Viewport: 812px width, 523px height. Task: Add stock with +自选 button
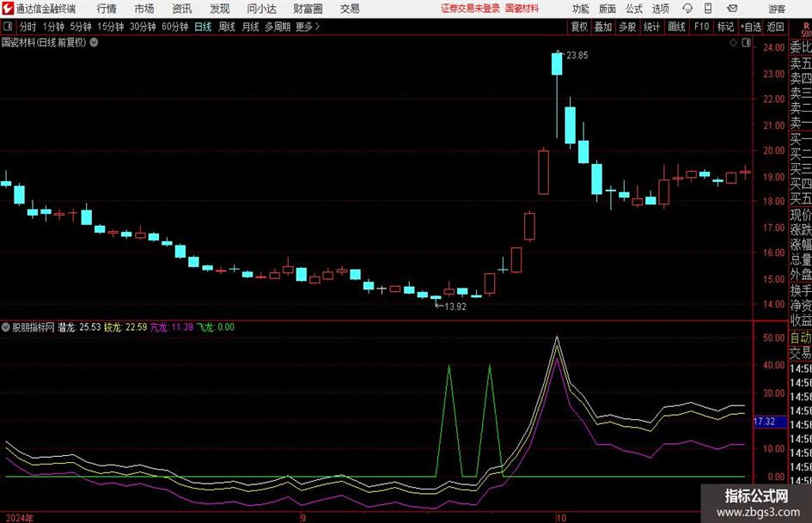751,27
